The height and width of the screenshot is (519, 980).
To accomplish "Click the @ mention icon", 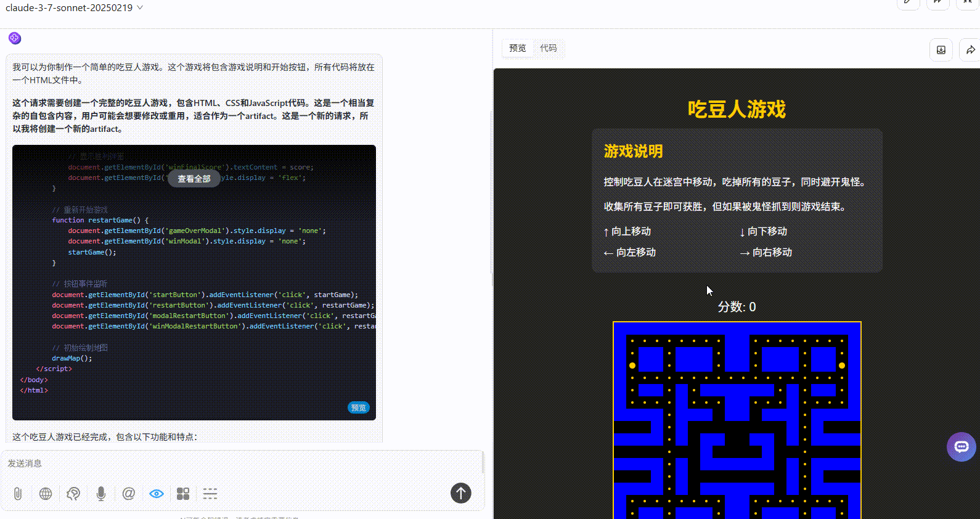I will 129,493.
